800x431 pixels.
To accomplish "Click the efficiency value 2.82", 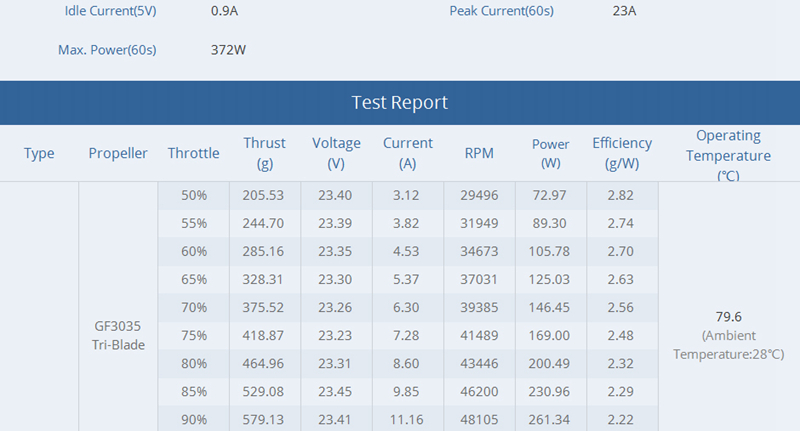I will point(621,194).
